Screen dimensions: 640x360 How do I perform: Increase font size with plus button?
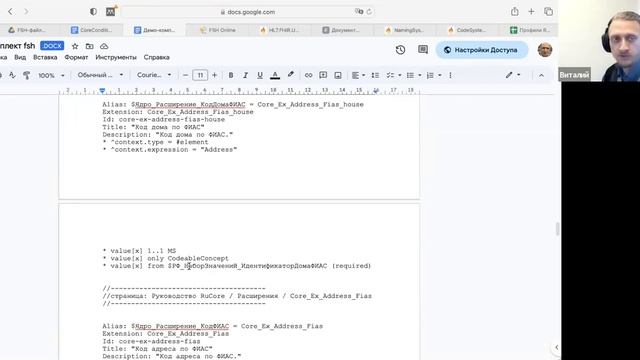click(215, 75)
